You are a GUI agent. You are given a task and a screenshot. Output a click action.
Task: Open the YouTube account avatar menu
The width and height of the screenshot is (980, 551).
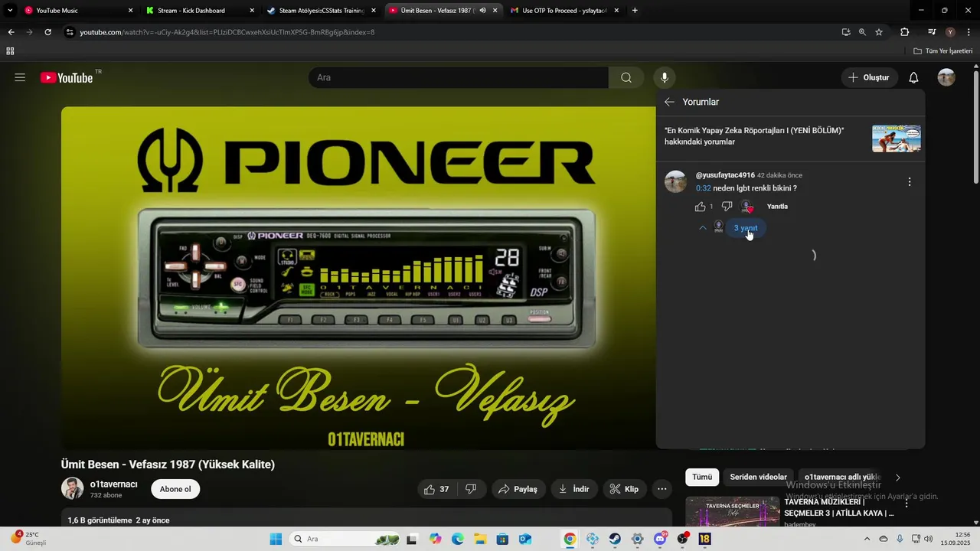tap(946, 77)
